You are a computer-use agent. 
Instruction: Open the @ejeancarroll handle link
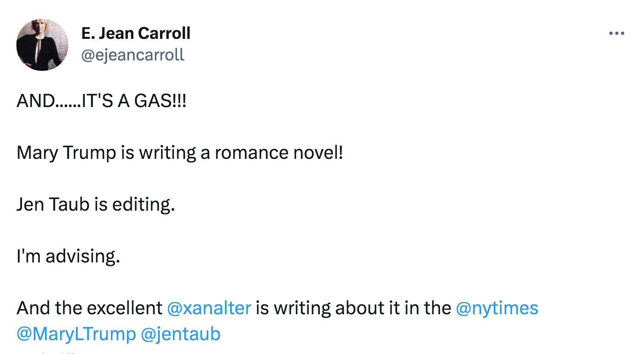(x=133, y=55)
